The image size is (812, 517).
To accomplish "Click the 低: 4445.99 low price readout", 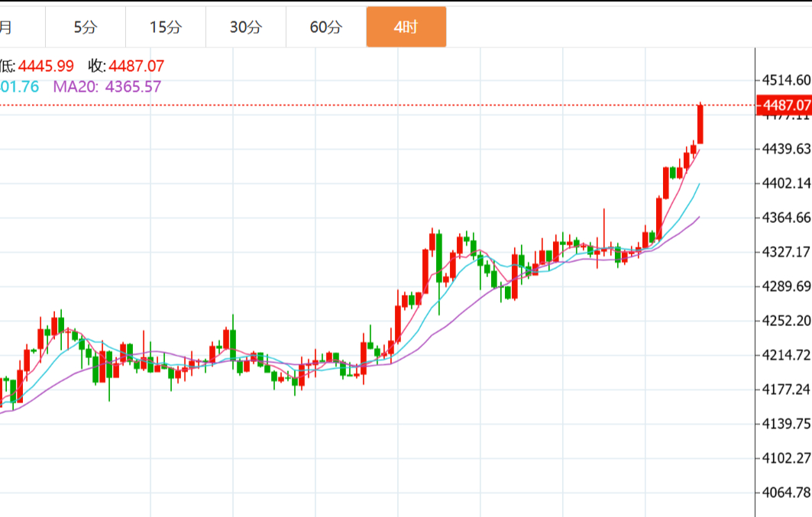I will click(37, 66).
